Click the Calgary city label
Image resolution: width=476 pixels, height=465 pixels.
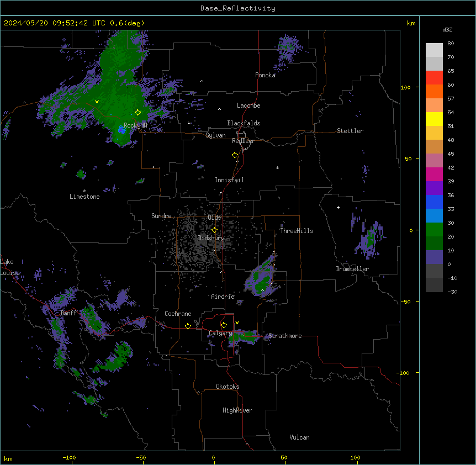(220, 333)
